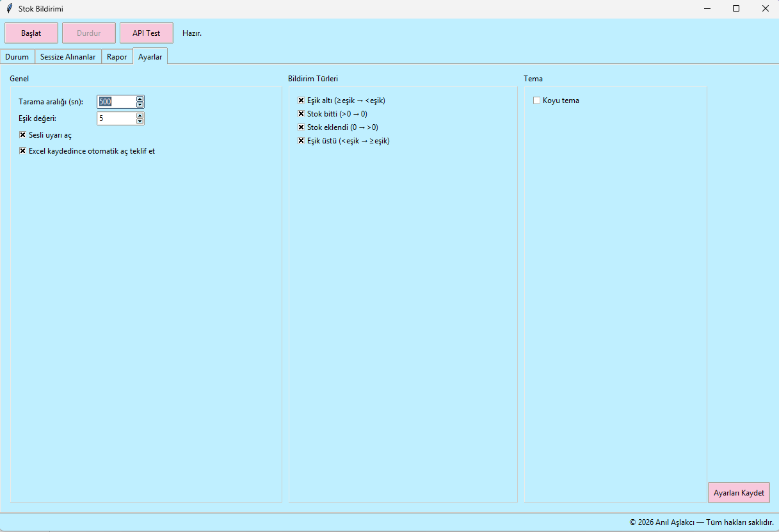
Task: Click the "Bildirim Türleri" section heading
Action: pyautogui.click(x=313, y=79)
